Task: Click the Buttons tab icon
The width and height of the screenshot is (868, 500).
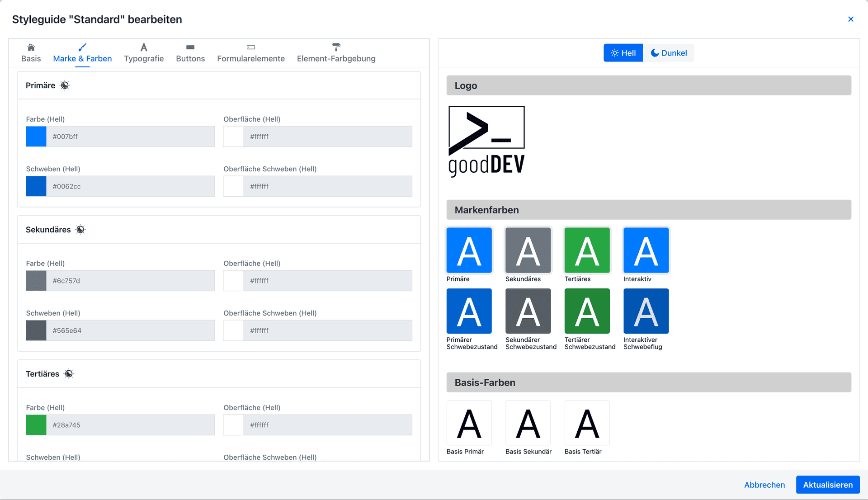Action: [190, 47]
